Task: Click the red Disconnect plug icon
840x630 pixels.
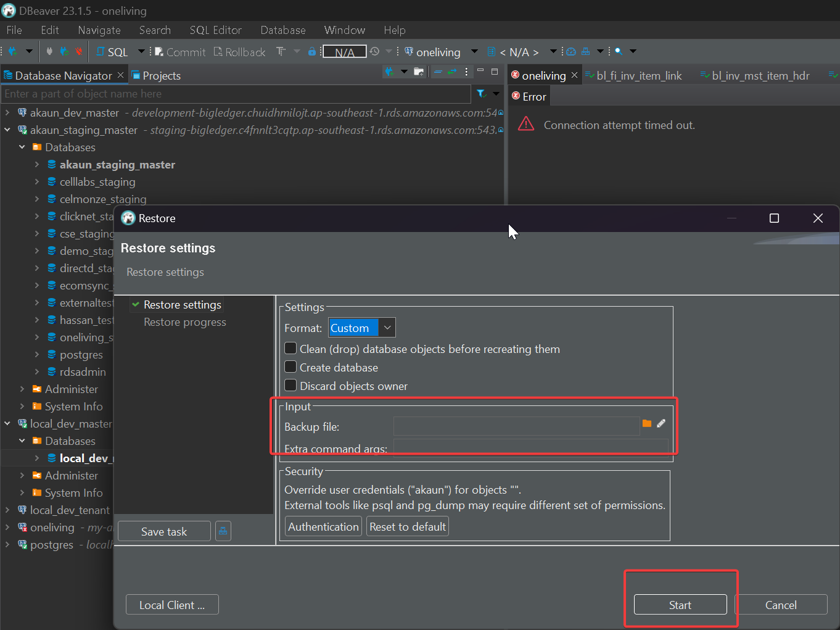Action: click(x=78, y=52)
